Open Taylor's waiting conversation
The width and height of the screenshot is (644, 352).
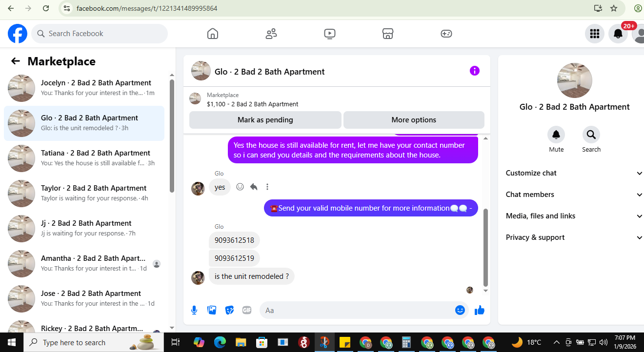click(84, 194)
